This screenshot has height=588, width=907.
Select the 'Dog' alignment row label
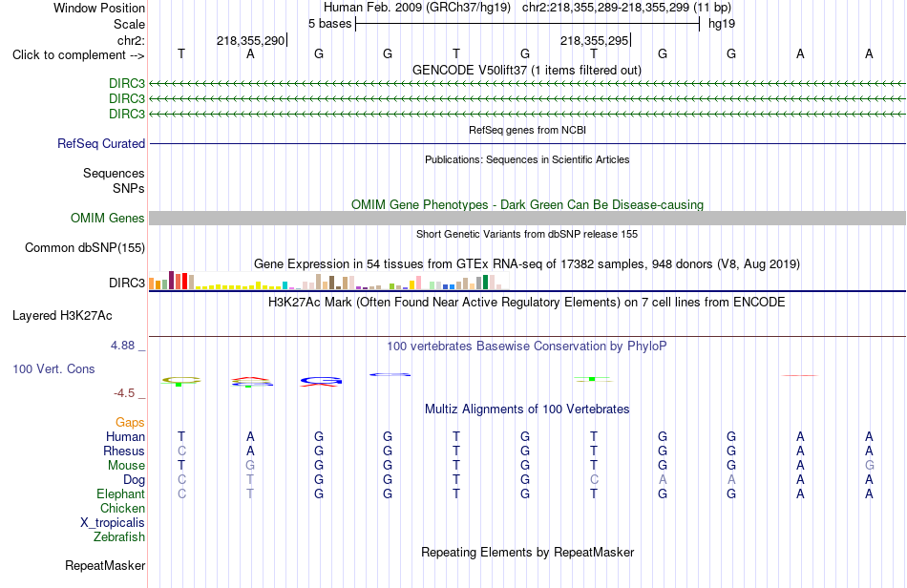[135, 480]
